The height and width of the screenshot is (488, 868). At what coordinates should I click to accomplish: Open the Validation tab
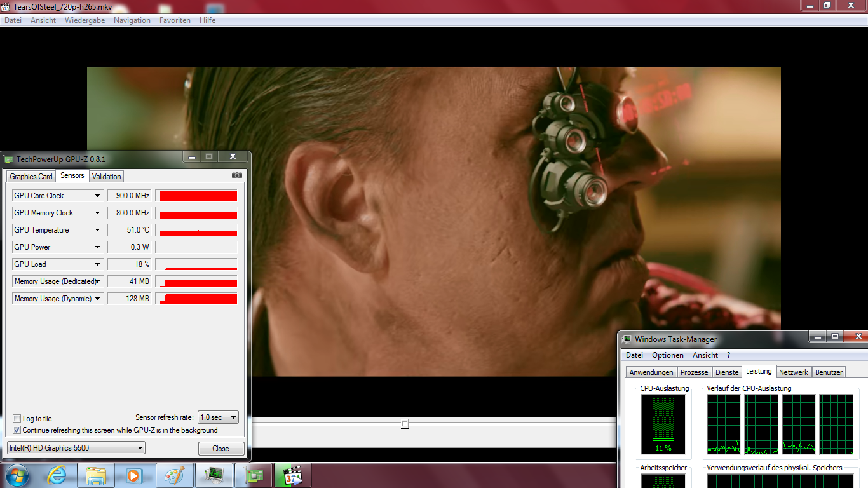click(x=106, y=177)
